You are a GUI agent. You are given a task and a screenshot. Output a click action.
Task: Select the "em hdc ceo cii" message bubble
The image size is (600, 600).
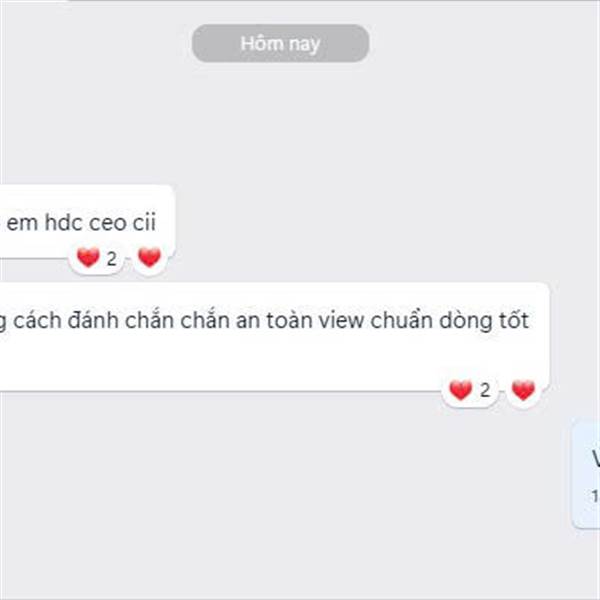87,222
